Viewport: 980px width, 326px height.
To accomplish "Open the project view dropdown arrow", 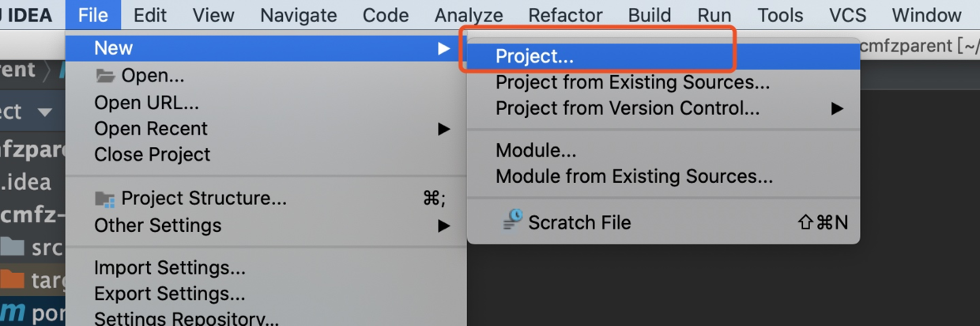I will (44, 112).
